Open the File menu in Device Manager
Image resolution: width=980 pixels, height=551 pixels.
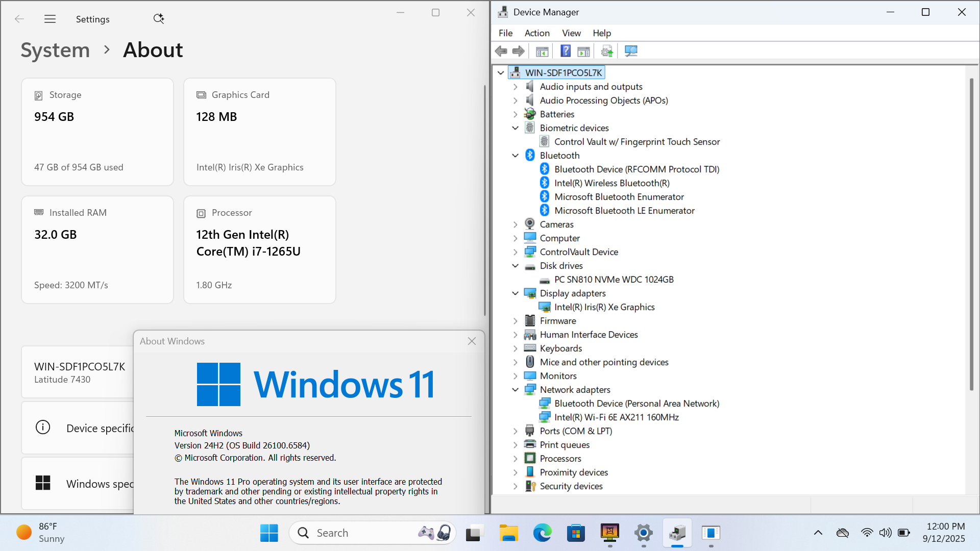pyautogui.click(x=505, y=33)
